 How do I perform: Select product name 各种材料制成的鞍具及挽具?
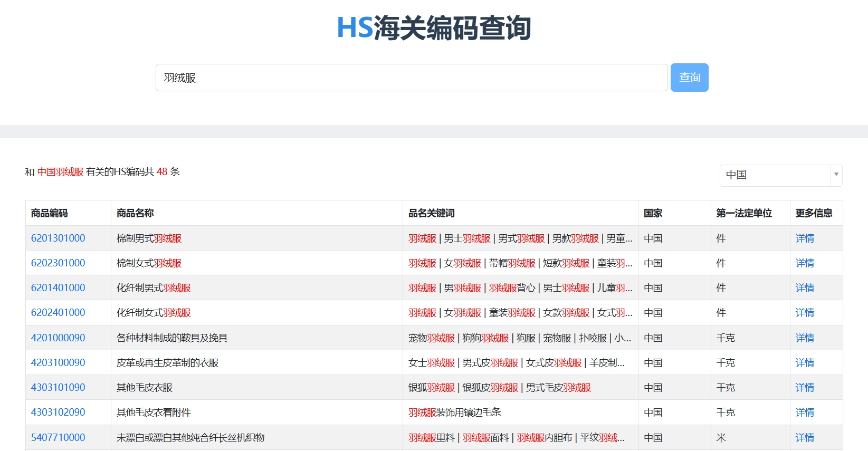172,338
